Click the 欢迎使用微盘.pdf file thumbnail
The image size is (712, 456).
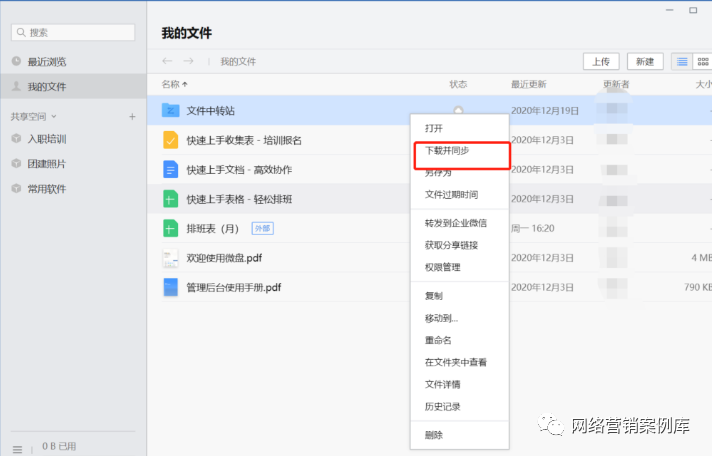pyautogui.click(x=170, y=258)
